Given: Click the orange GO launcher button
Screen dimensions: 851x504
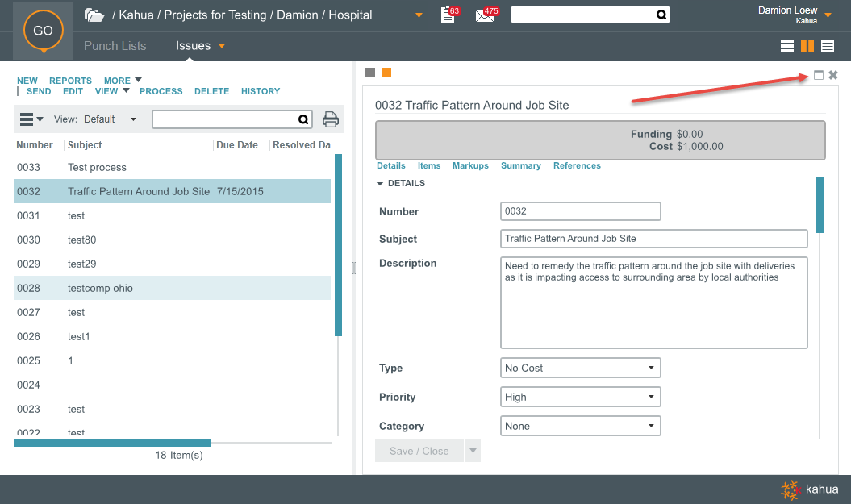Looking at the screenshot, I should pos(43,31).
